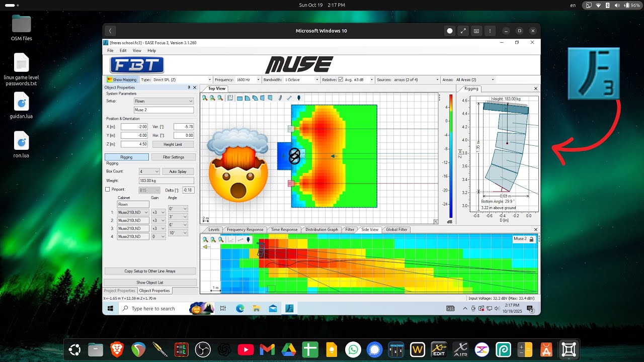The height and width of the screenshot is (362, 644).
Task: Zoom in on the Side View
Action: coord(205,240)
